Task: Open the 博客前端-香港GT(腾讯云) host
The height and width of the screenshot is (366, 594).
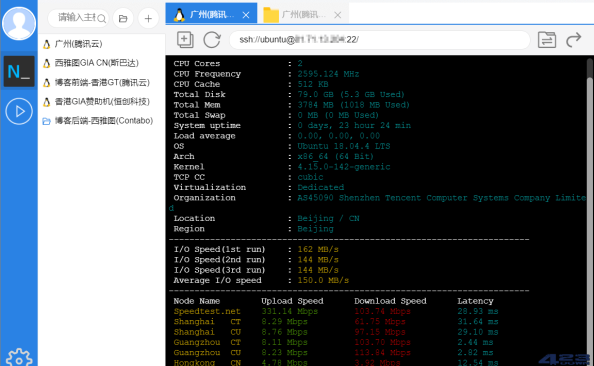Action: point(102,83)
